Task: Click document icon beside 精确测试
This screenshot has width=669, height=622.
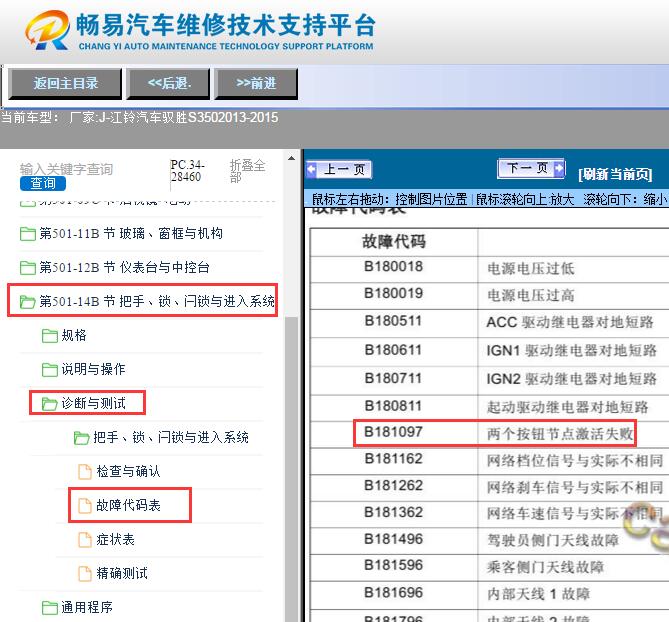Action: click(84, 574)
